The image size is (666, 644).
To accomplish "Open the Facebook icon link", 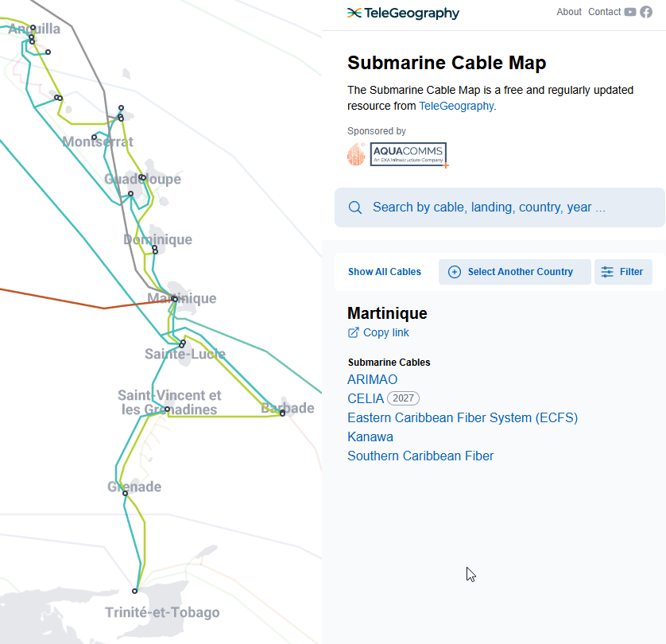I will click(646, 12).
